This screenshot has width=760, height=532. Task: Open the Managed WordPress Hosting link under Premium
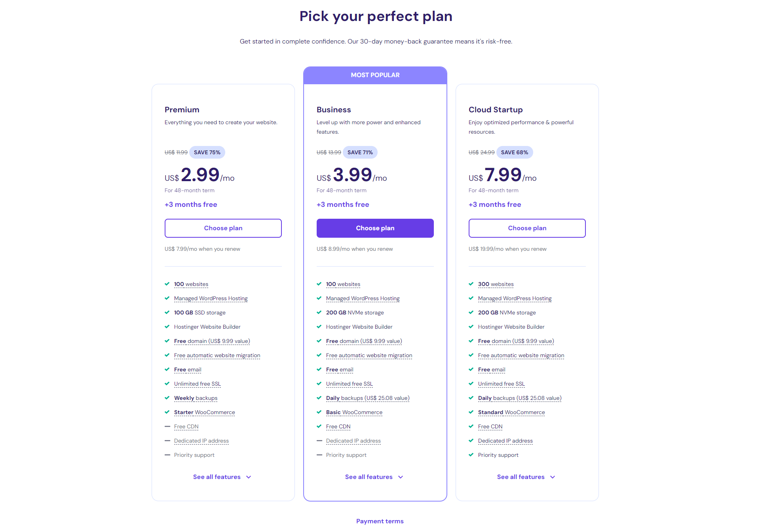(x=211, y=298)
